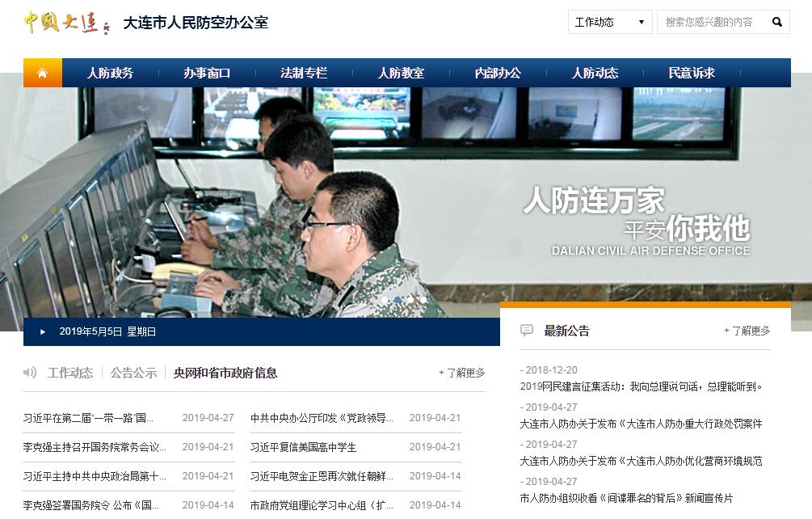Open the 法制专栏 menu item
Screen dimensions: 812x519
pyautogui.click(x=304, y=73)
